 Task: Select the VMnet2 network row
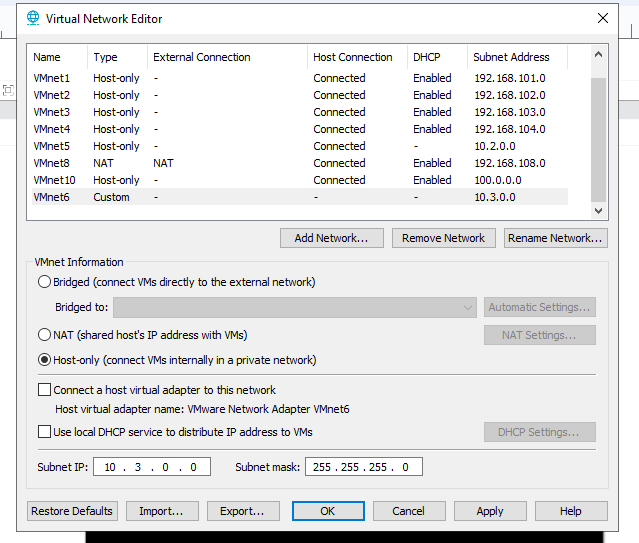click(x=300, y=95)
